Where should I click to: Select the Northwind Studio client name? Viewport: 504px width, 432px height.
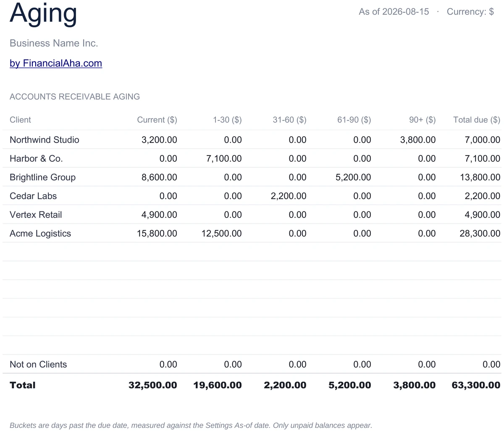pyautogui.click(x=45, y=140)
